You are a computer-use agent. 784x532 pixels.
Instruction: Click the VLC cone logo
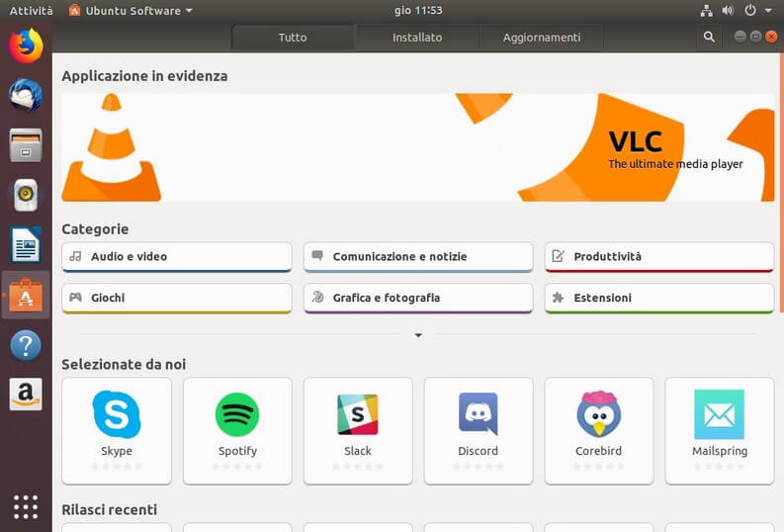point(111,147)
